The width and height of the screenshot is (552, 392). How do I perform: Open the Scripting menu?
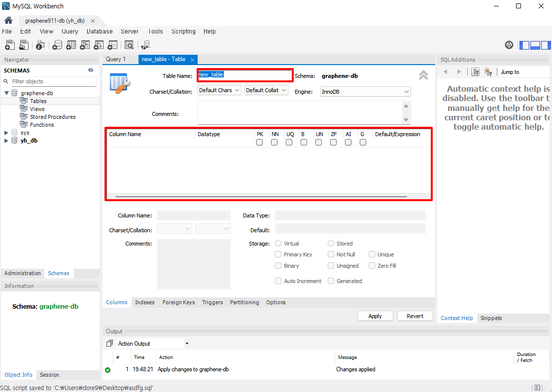pos(183,32)
